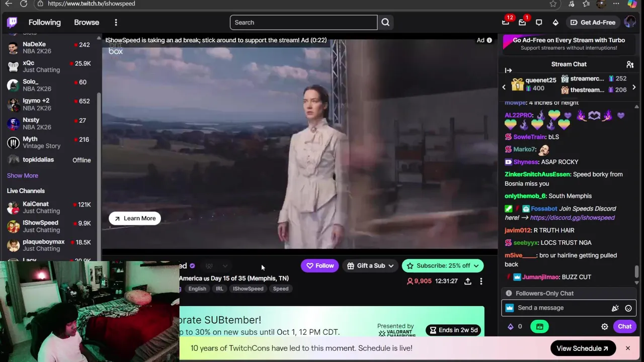Share the stream with the share icon
Viewport: 644px width, 362px height.
(468, 281)
